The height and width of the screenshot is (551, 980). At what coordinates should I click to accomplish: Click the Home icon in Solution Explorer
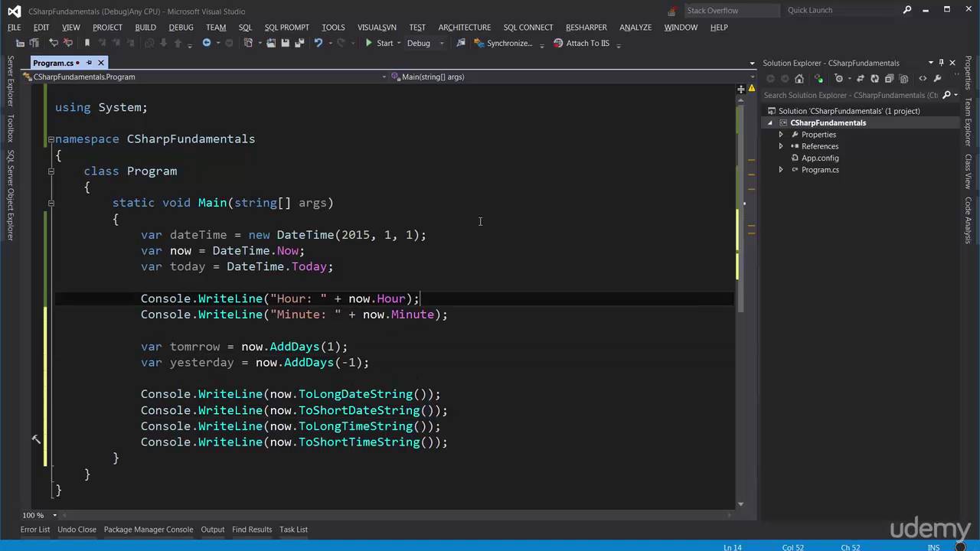click(x=799, y=79)
